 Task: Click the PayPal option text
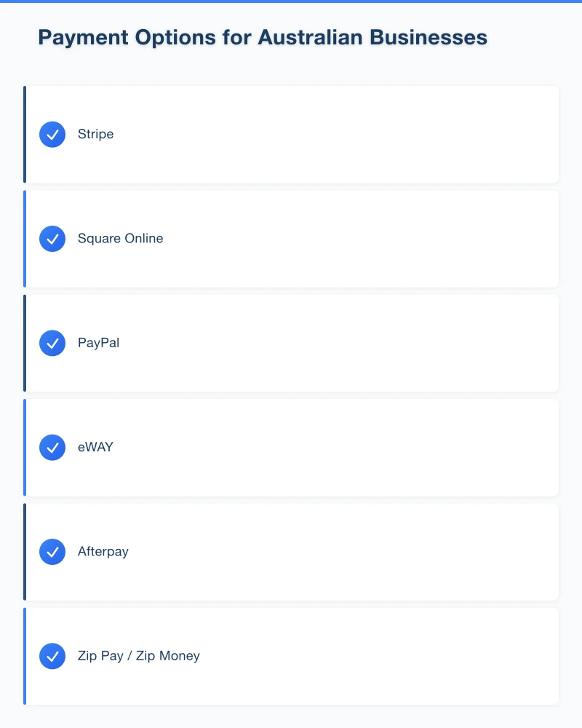click(99, 343)
